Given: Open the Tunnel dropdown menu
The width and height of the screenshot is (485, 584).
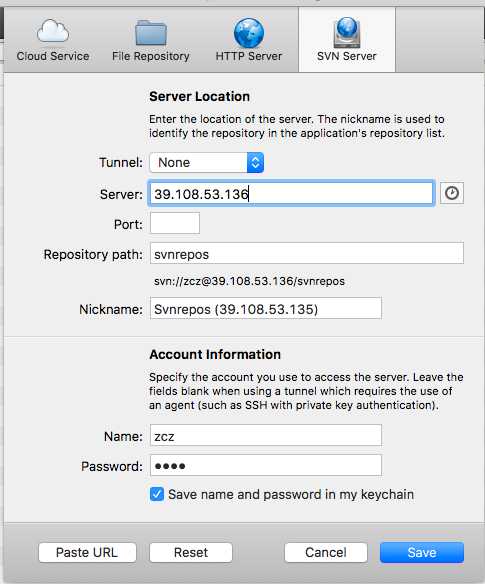Looking at the screenshot, I should pos(206,162).
